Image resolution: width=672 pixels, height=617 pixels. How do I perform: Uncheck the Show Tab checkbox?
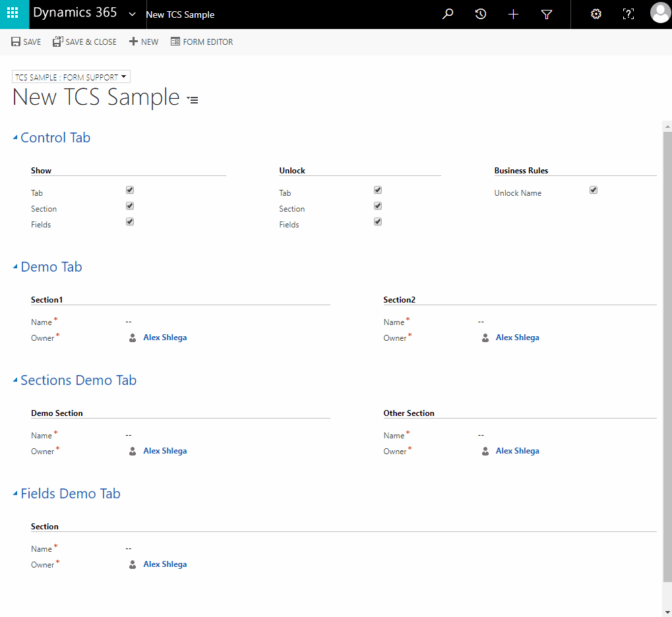coord(130,190)
